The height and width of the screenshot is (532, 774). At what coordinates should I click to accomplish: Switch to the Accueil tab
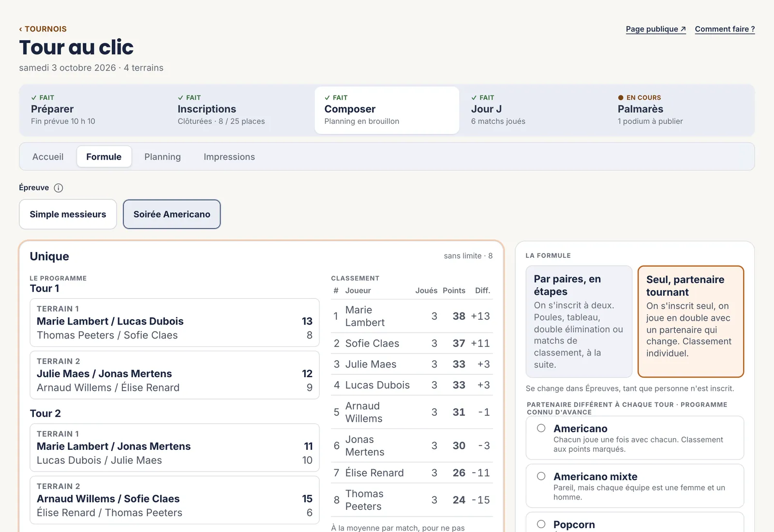(48, 157)
